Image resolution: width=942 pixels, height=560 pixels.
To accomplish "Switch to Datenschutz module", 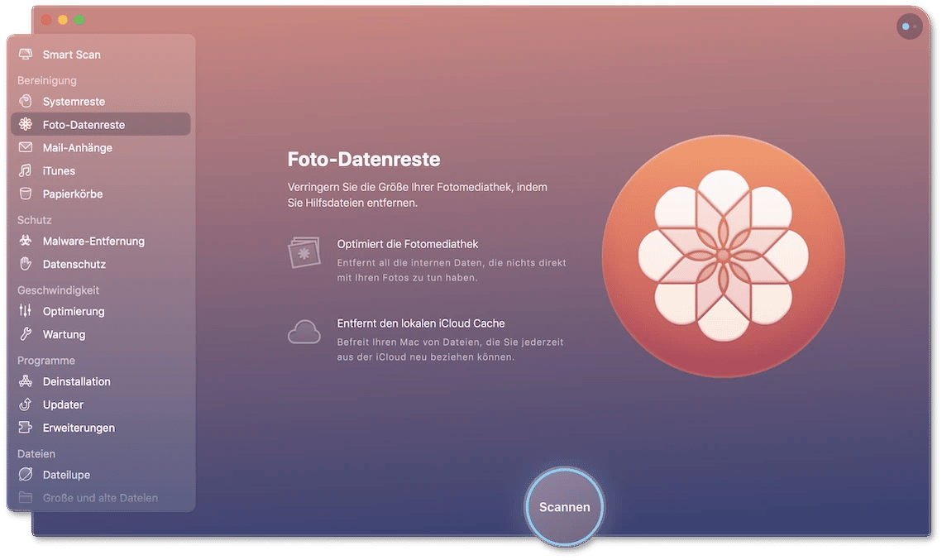I will coord(100,264).
